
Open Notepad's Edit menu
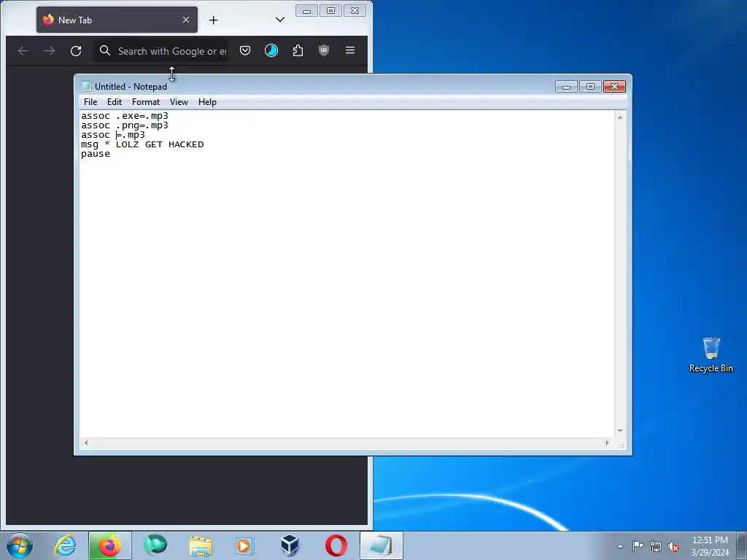(x=115, y=102)
